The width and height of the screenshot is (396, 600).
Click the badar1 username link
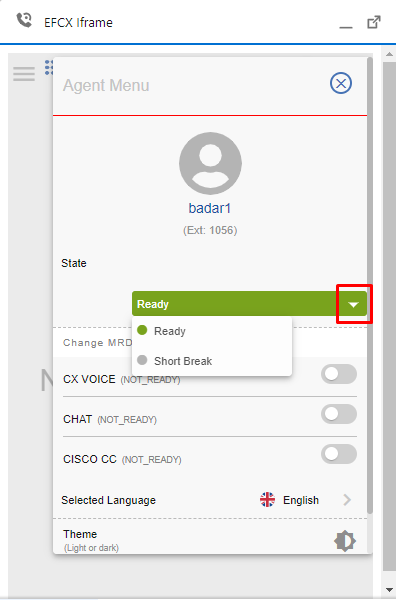click(210, 208)
